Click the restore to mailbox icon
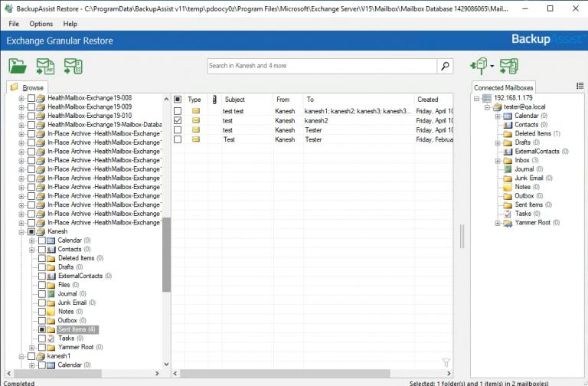The width and height of the screenshot is (588, 386). click(x=508, y=67)
